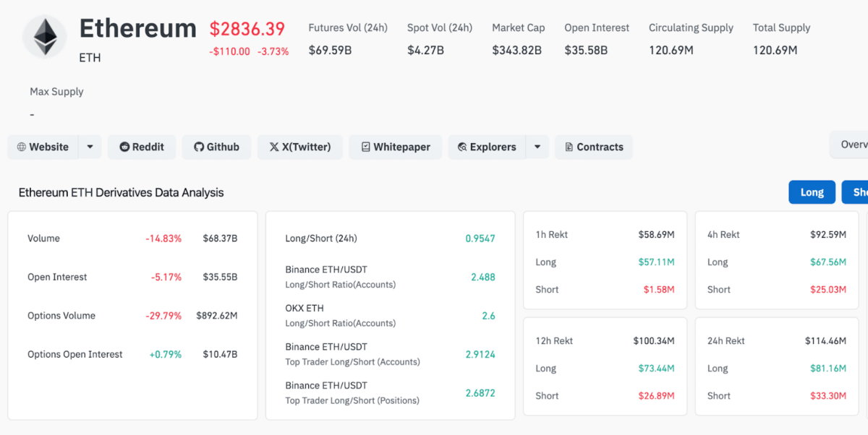Expand the Explorers dropdown arrow
Viewport: 868px width, 435px height.
click(x=537, y=147)
